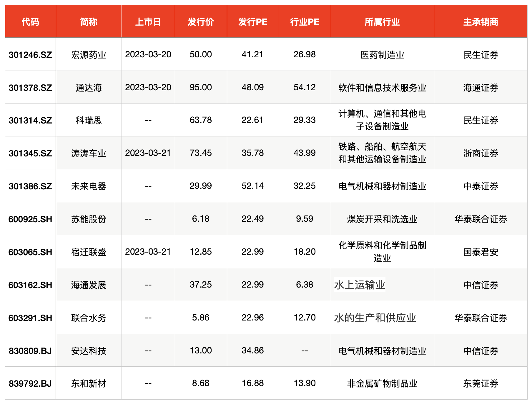Click company name 安达科技

(89, 351)
